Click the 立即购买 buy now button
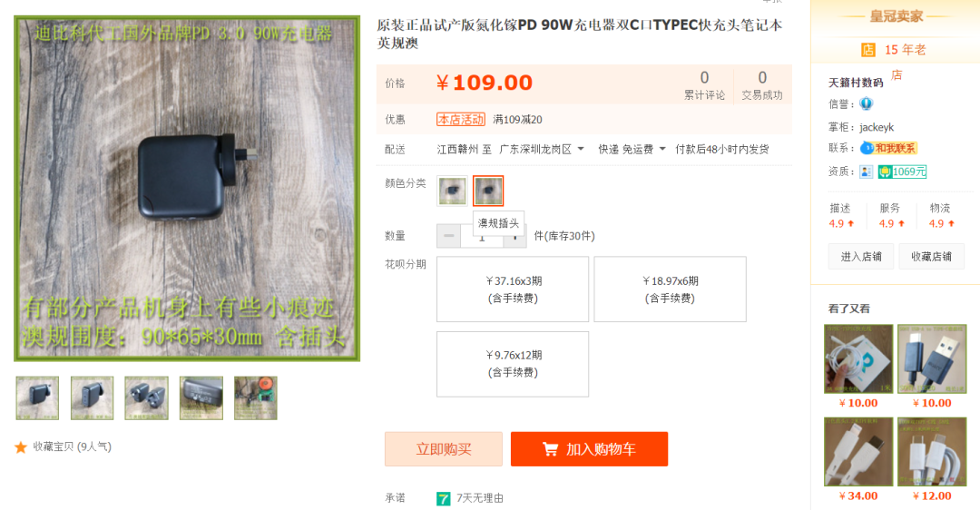 point(443,449)
